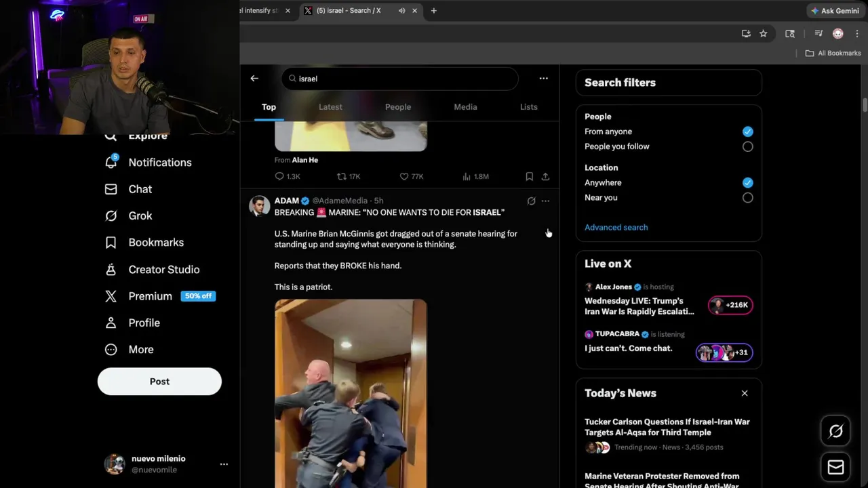Open Alan He source link

tap(305, 160)
